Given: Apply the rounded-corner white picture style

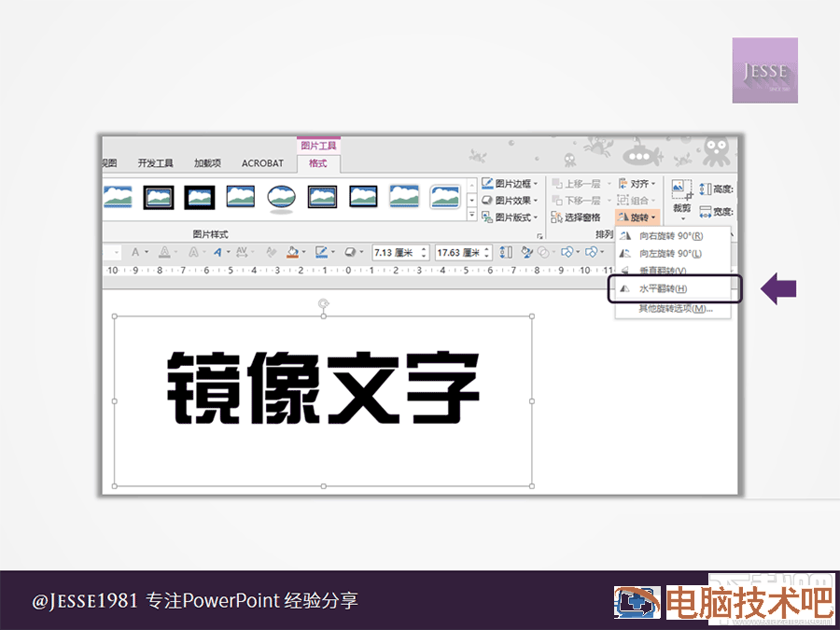Looking at the screenshot, I should (444, 197).
